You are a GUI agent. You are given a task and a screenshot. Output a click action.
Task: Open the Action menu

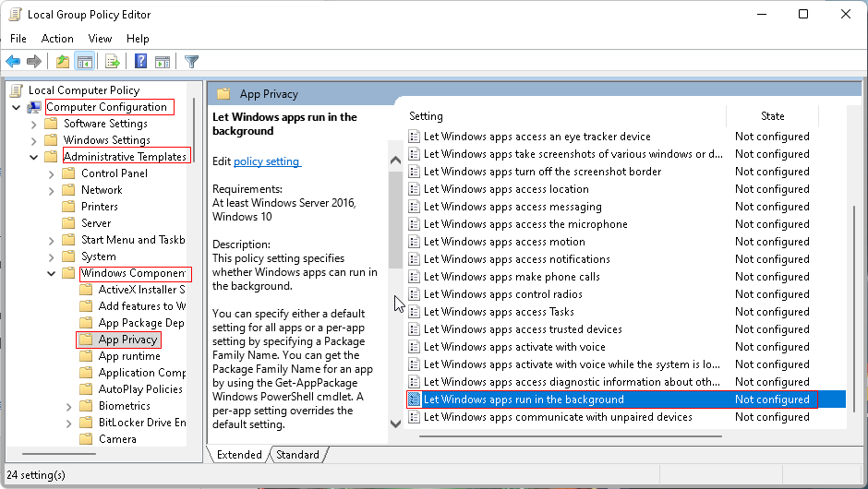pos(57,38)
